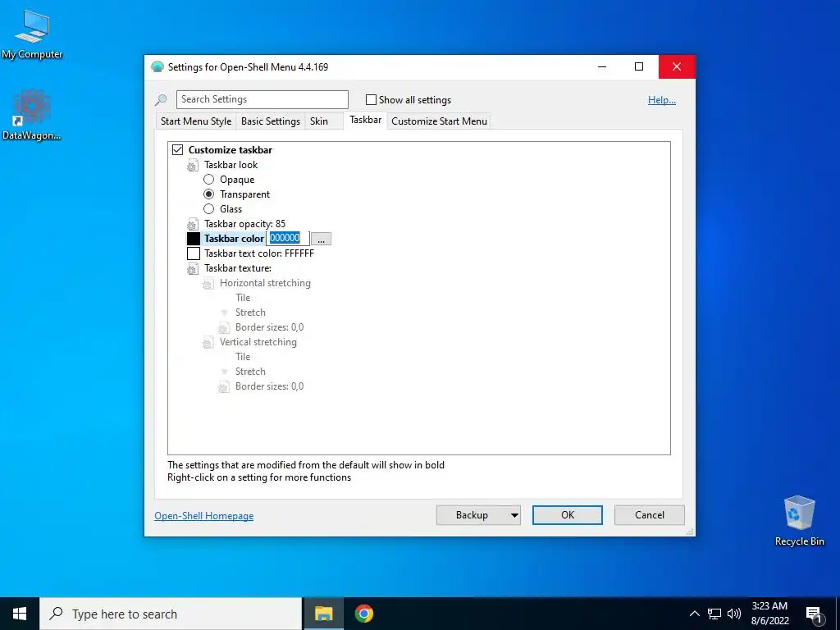Switch to Start Menu Style tab

(x=196, y=121)
